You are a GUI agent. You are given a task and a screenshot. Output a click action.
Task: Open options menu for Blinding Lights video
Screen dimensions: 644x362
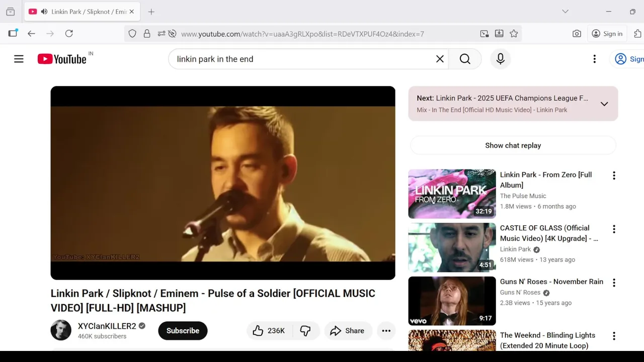614,336
